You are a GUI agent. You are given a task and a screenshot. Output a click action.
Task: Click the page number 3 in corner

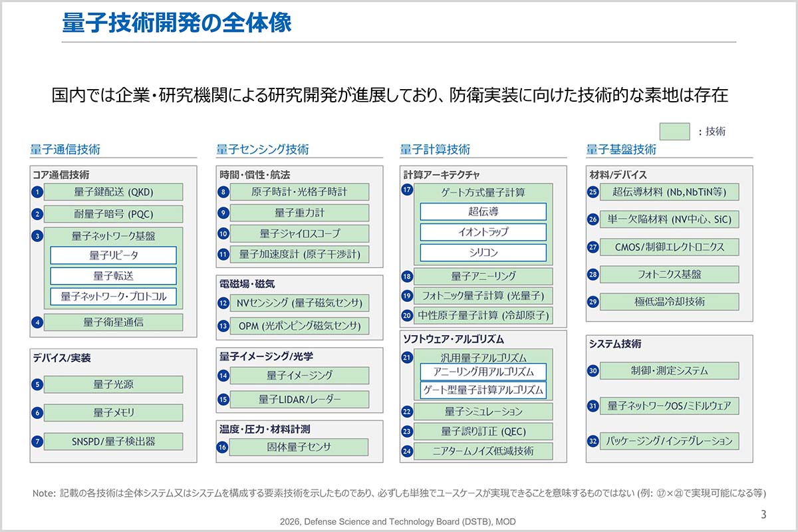(763, 514)
